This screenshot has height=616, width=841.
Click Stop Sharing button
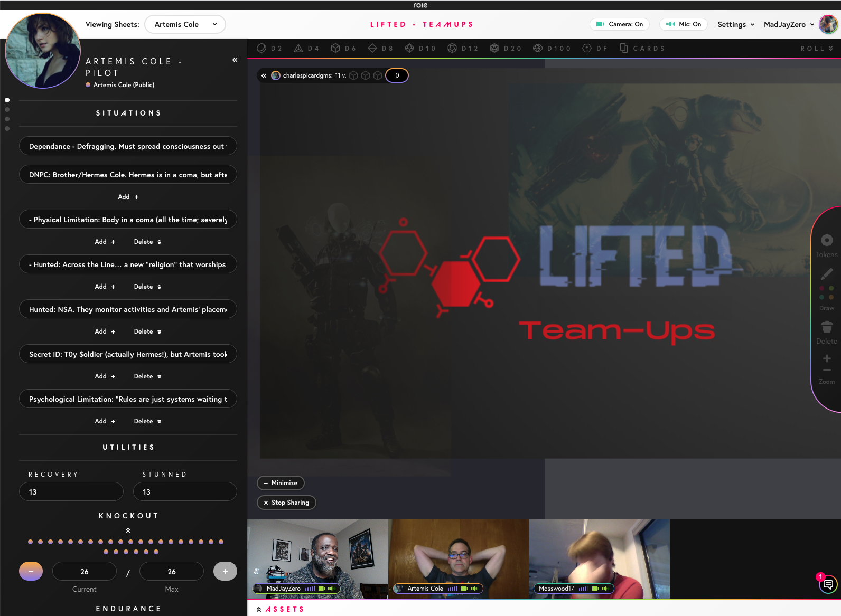pos(286,503)
